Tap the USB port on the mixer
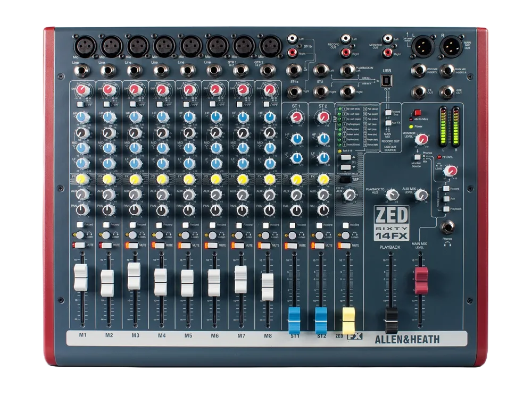532x405 pixels. (x=388, y=81)
